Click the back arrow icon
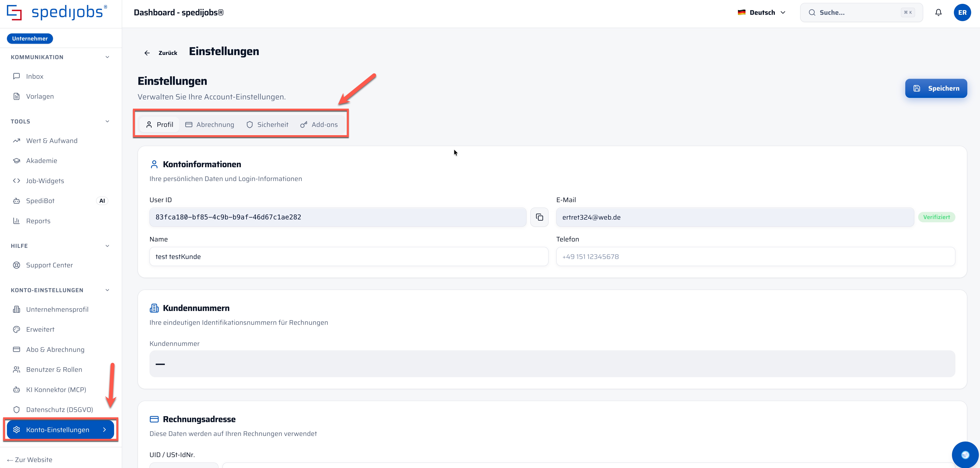The image size is (980, 468). tap(147, 53)
